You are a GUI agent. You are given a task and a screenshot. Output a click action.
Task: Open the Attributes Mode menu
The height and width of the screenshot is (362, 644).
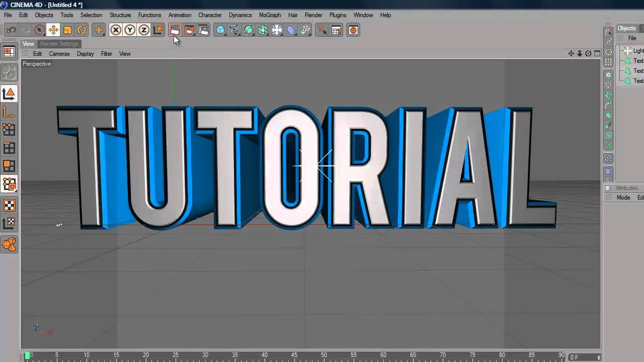623,198
